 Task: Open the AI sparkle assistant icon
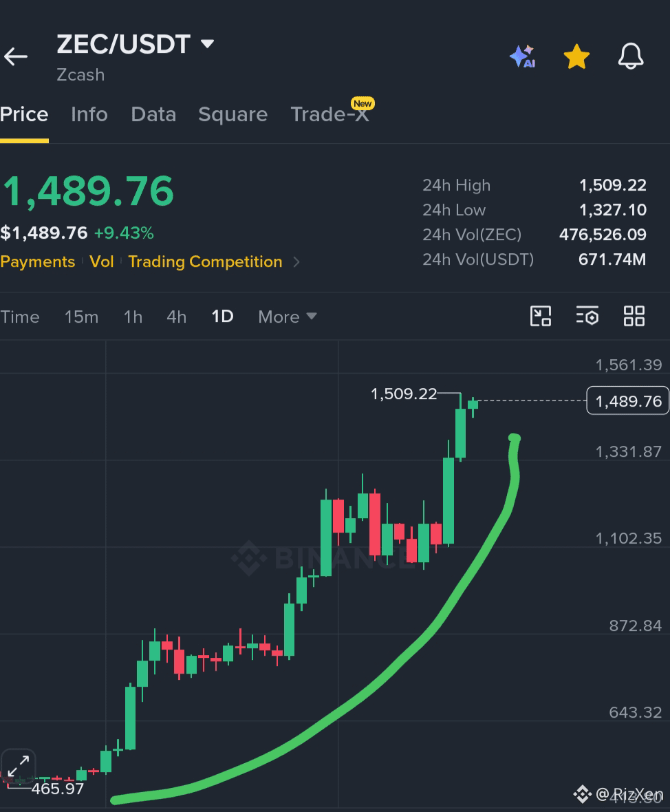[x=522, y=56]
